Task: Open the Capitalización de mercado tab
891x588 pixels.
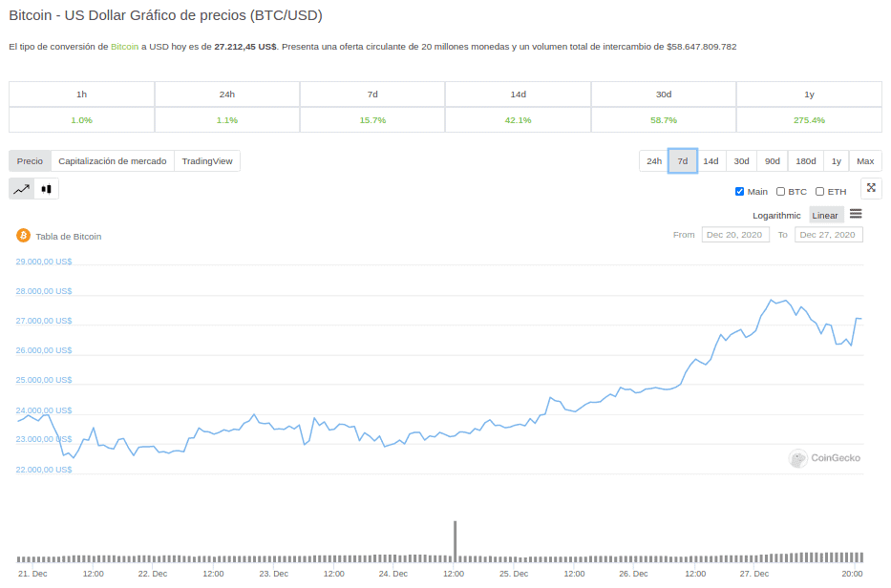Action: pyautogui.click(x=113, y=160)
